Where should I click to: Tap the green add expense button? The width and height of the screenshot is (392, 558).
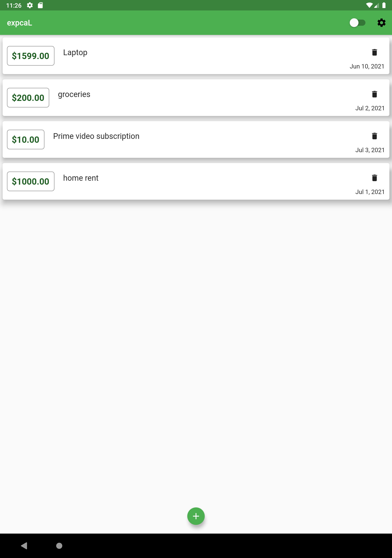tap(196, 516)
